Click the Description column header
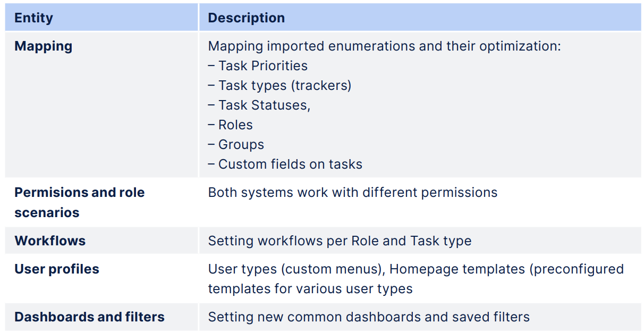Viewport: 644px width, 331px height. [x=246, y=18]
